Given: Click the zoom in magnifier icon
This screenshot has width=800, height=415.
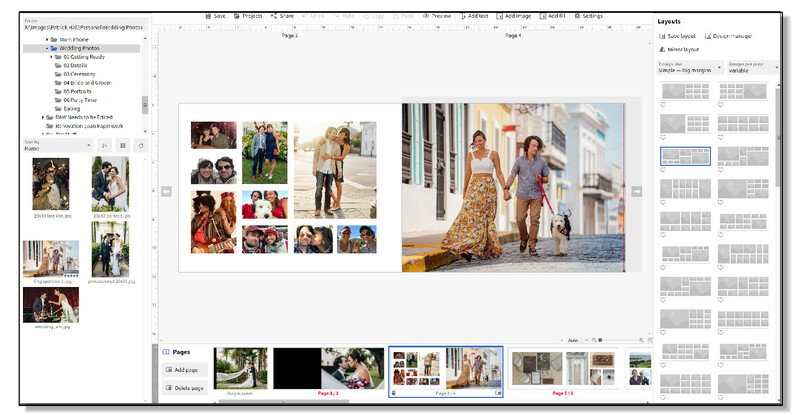Looking at the screenshot, I should 641,340.
